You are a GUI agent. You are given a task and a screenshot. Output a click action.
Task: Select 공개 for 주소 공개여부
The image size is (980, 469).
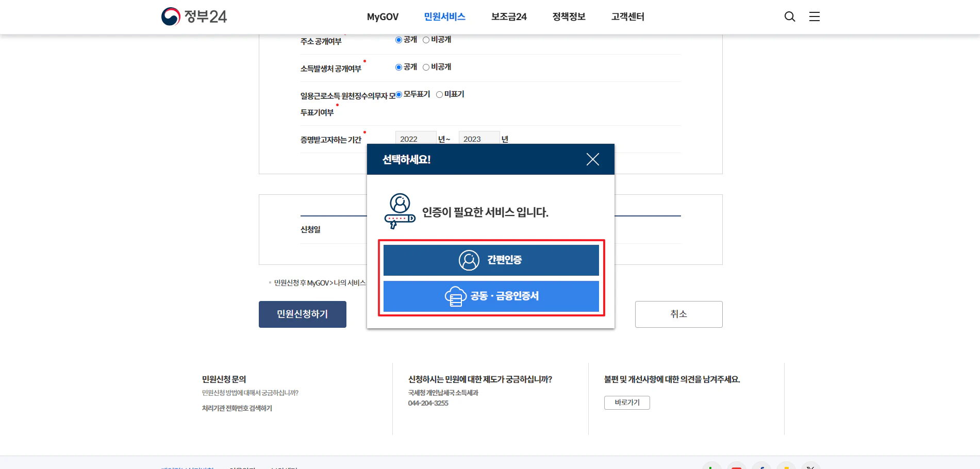[x=398, y=40]
